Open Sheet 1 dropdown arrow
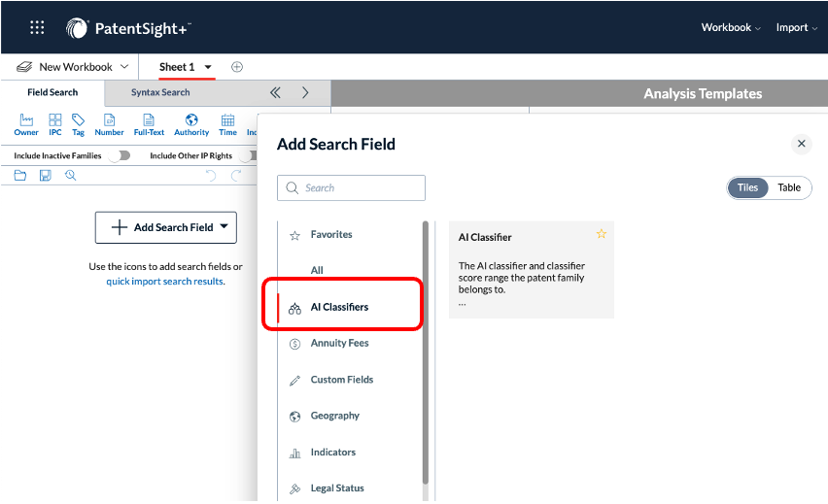Screen dimensions: 828x504 pyautogui.click(x=208, y=67)
